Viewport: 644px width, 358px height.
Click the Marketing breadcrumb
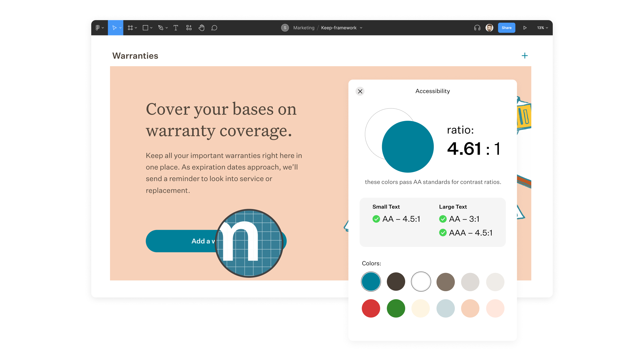[x=304, y=28]
